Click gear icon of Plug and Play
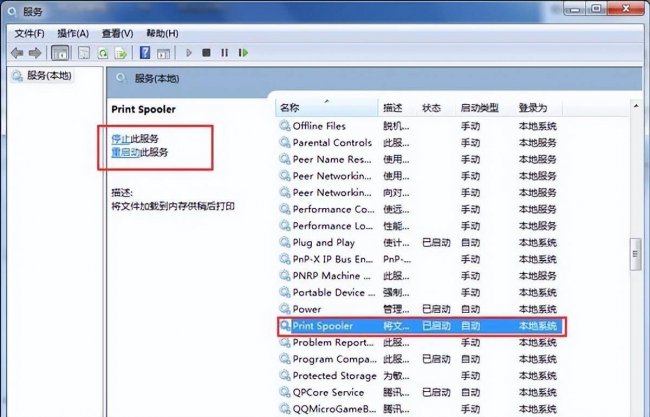This screenshot has width=650, height=417. 285,242
